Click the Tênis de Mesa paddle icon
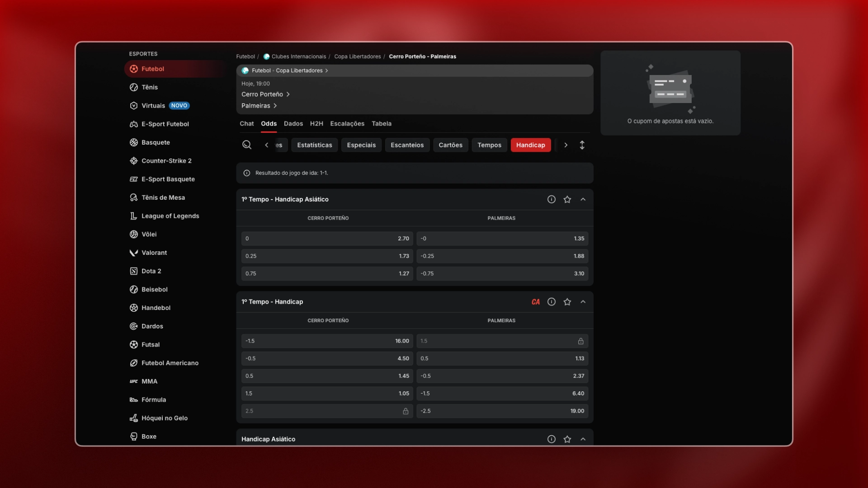868x488 pixels. (134, 197)
